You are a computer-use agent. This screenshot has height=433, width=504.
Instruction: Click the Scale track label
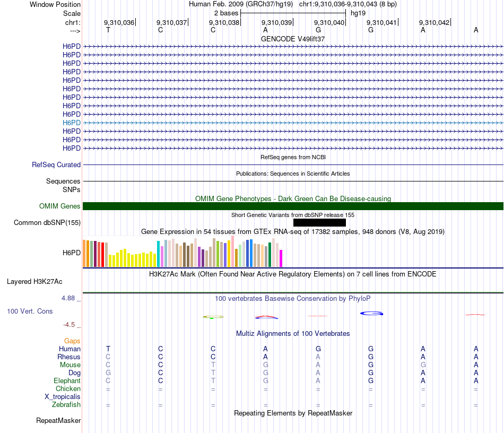pos(72,13)
